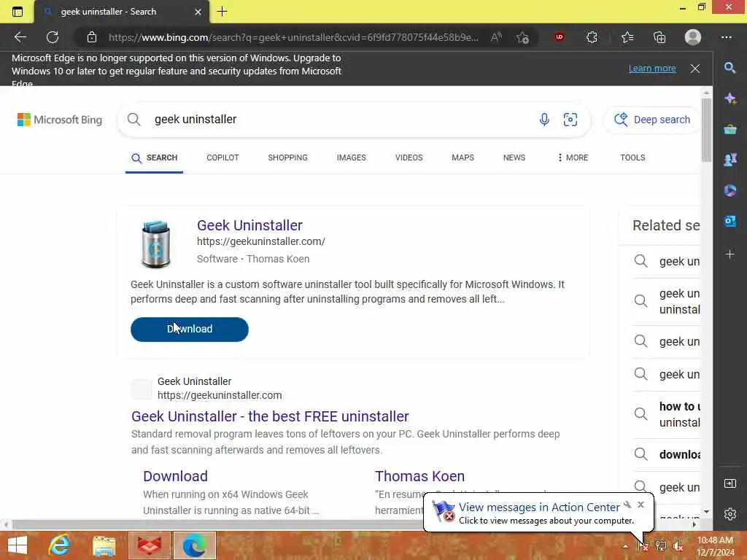Close the Action Center balloon

640,505
